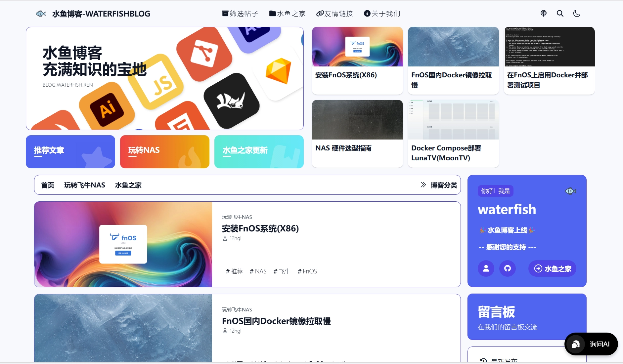Select the # FnOS tag
The height and width of the screenshot is (364, 623).
tap(307, 271)
